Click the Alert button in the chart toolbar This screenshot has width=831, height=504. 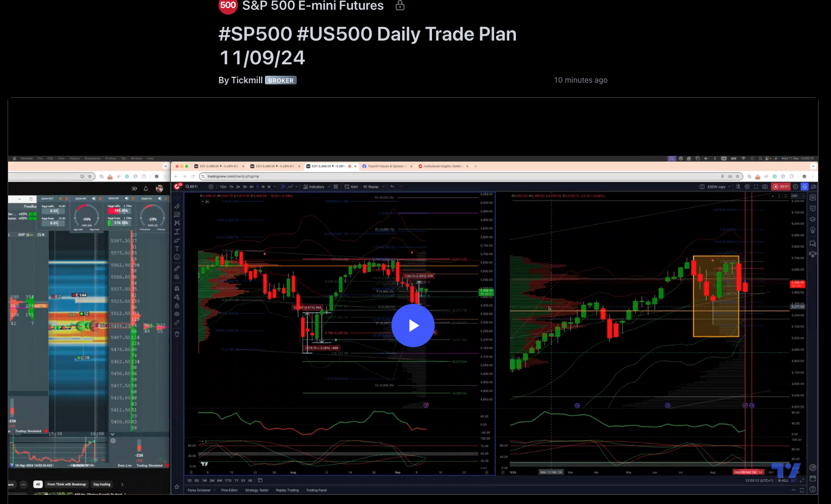click(351, 187)
